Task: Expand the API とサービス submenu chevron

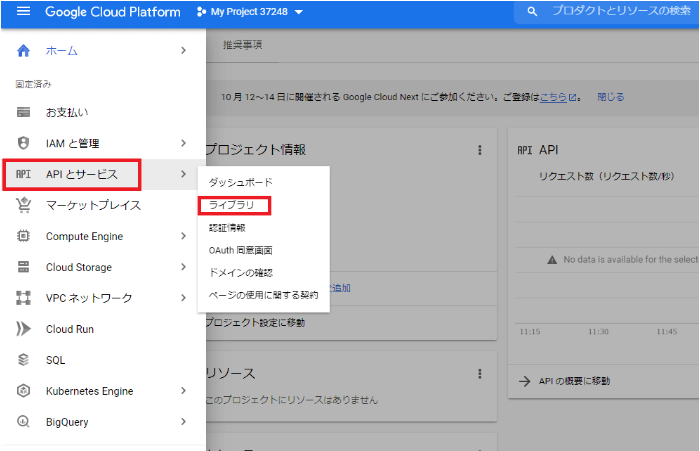Action: click(x=183, y=174)
